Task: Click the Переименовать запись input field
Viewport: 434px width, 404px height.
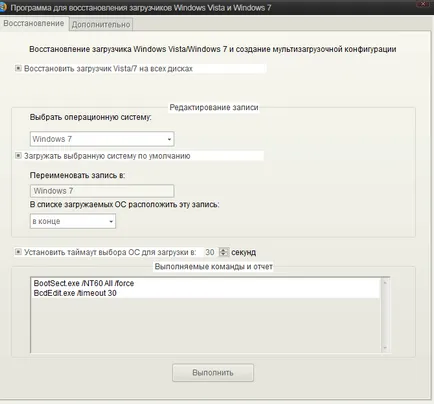Action: [102, 191]
